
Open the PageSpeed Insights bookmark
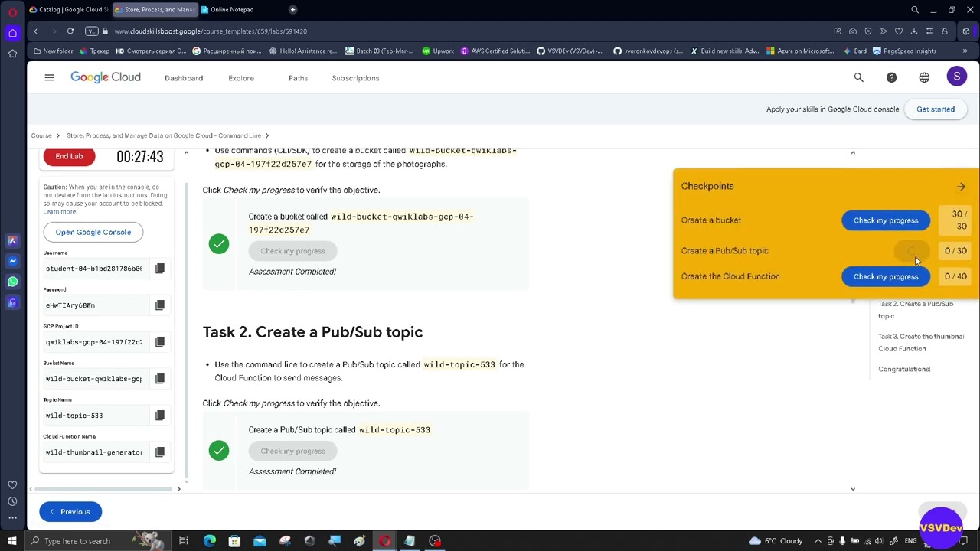(x=904, y=51)
